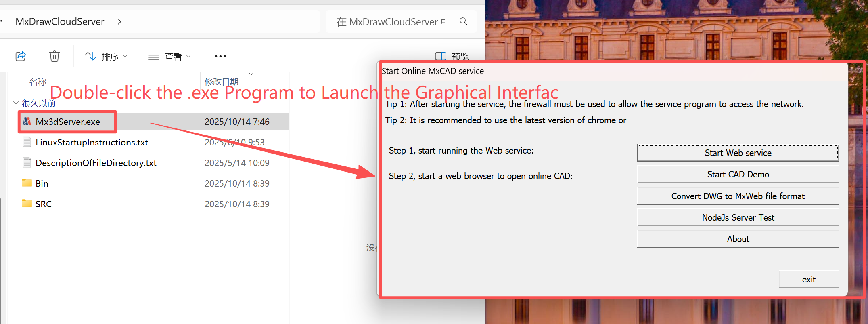Click the Delete trash can icon
The width and height of the screenshot is (868, 324).
click(x=54, y=56)
